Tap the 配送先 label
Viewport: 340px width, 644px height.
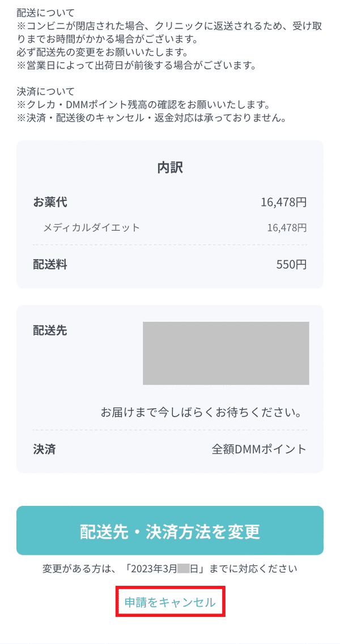[x=50, y=331]
